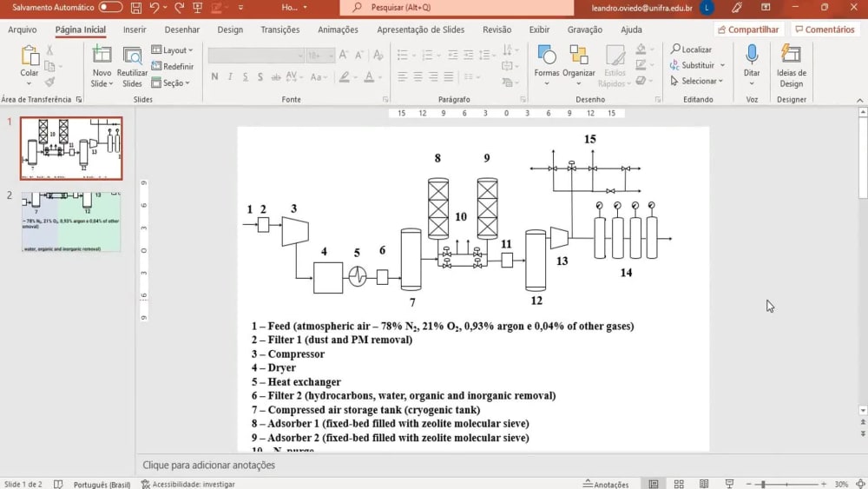
Task: Click the notes area placeholder
Action: point(208,466)
